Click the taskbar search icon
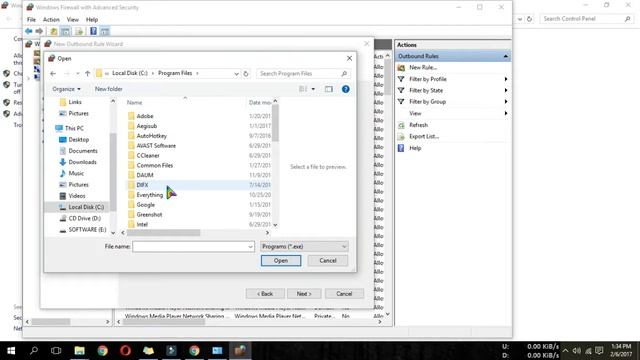 point(34,350)
